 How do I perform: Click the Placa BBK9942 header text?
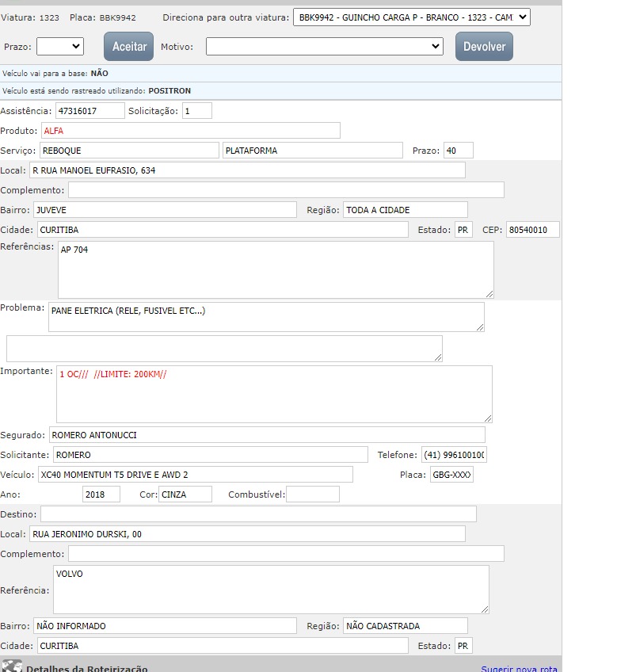tap(103, 17)
